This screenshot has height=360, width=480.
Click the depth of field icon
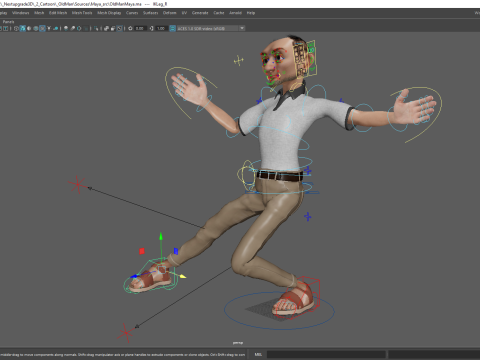86,28
